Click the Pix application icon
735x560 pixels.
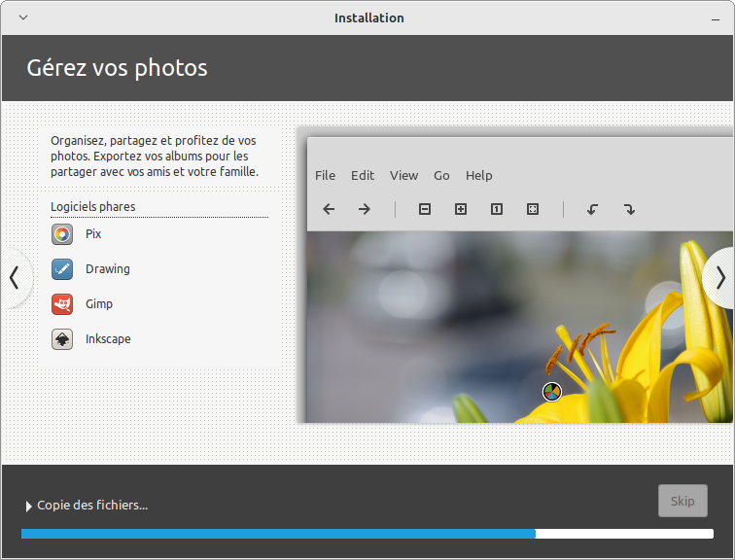point(61,234)
